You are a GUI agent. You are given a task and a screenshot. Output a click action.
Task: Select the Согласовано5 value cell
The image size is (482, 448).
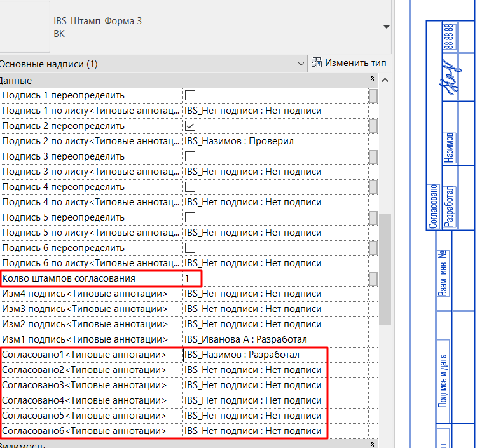coord(276,416)
